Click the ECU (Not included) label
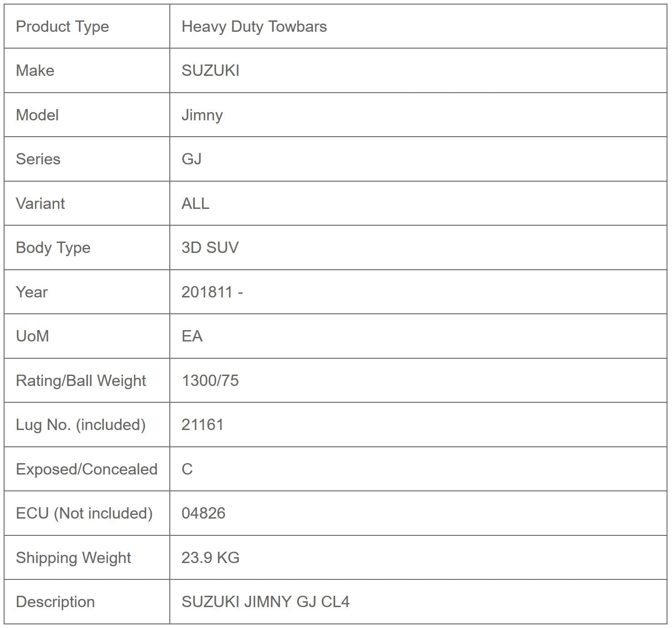This screenshot has width=672, height=628. click(84, 513)
